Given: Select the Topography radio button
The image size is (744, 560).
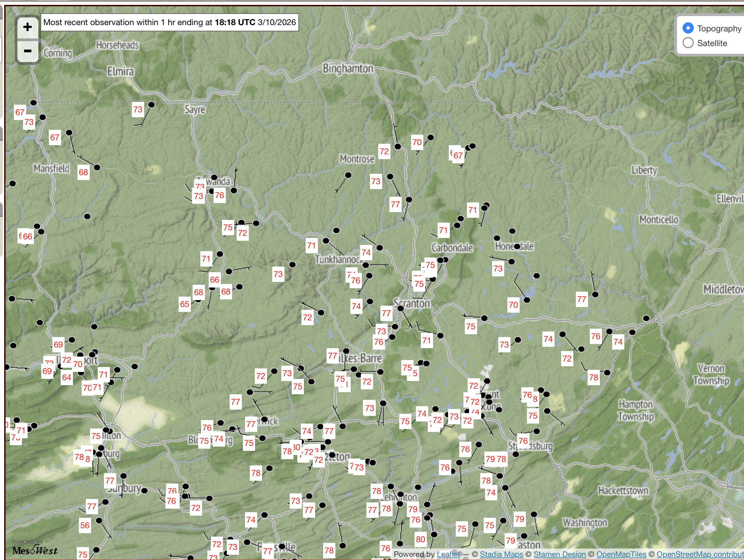Looking at the screenshot, I should point(688,28).
